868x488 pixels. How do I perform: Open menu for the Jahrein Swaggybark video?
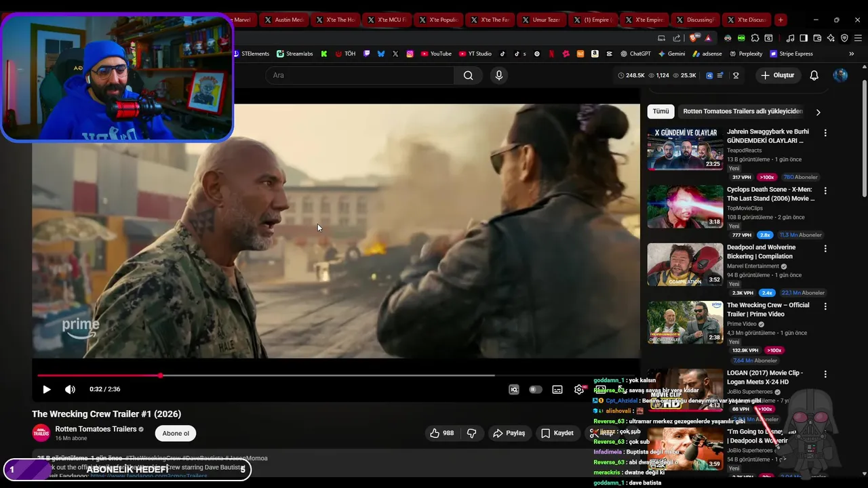(x=825, y=133)
